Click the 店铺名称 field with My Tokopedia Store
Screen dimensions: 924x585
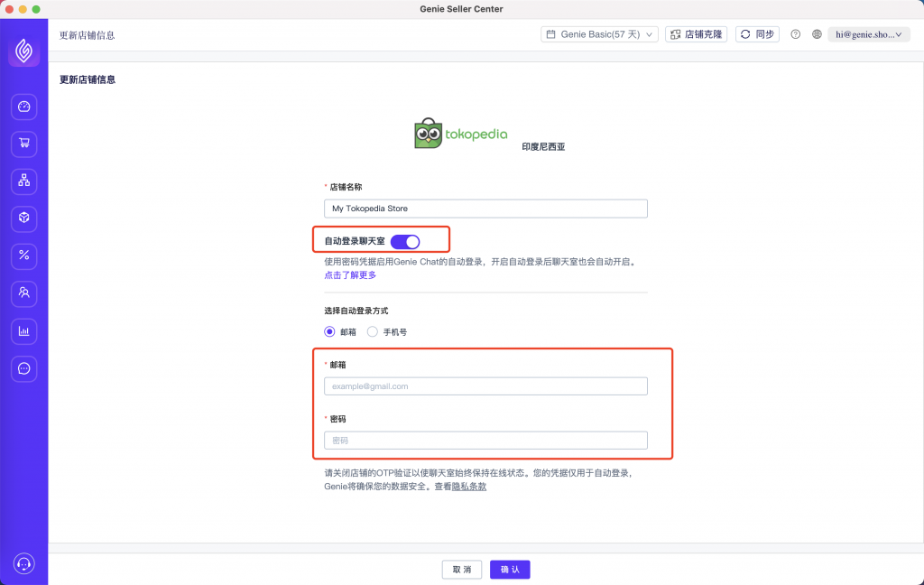pyautogui.click(x=485, y=209)
